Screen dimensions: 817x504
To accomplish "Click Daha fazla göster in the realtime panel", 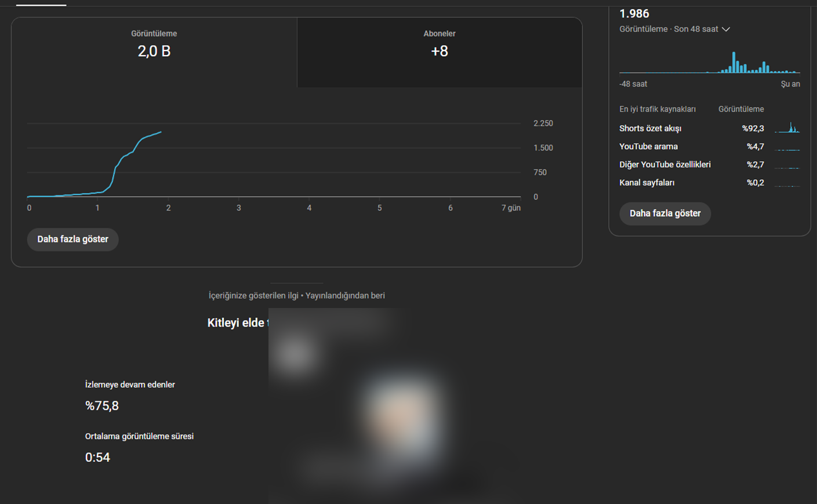I will [665, 213].
